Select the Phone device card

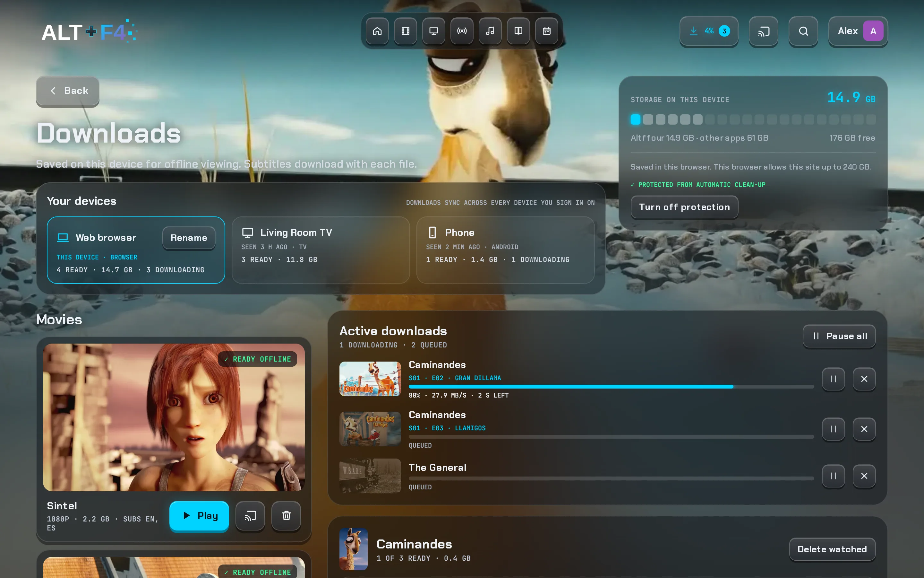[506, 250]
